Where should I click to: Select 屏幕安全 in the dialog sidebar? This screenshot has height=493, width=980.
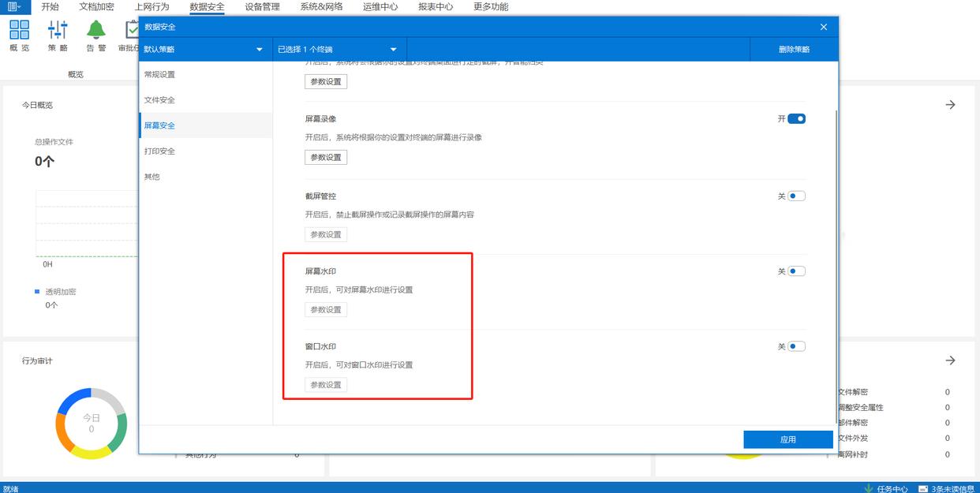[205, 125]
